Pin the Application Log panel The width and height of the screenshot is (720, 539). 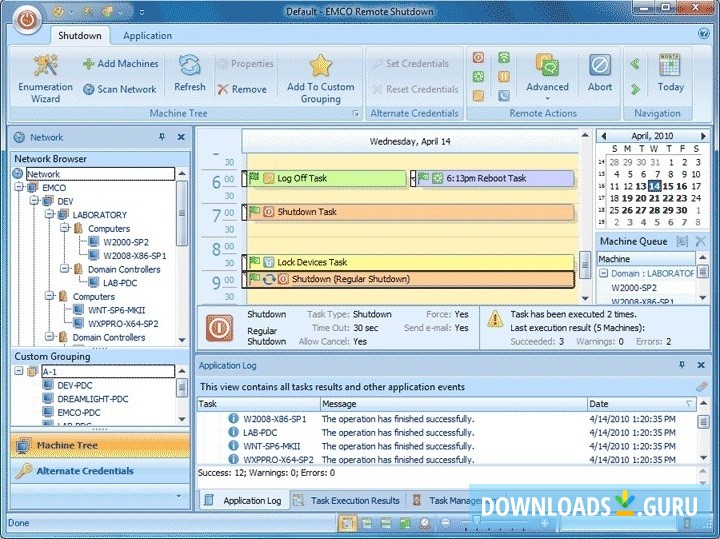click(682, 365)
